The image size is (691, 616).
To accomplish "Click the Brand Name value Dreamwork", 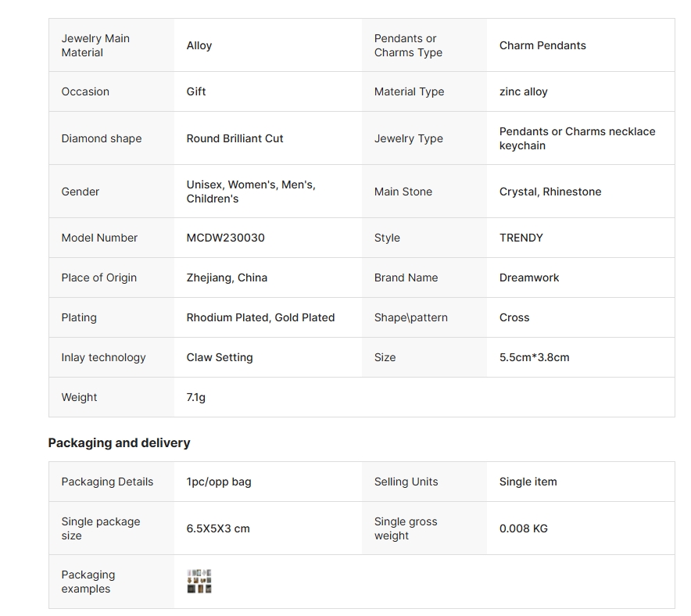I will pyautogui.click(x=529, y=278).
